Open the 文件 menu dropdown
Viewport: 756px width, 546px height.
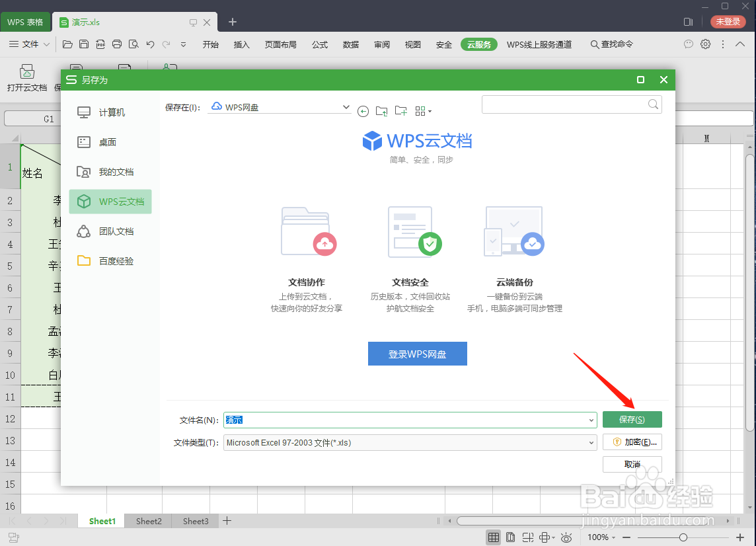click(30, 44)
